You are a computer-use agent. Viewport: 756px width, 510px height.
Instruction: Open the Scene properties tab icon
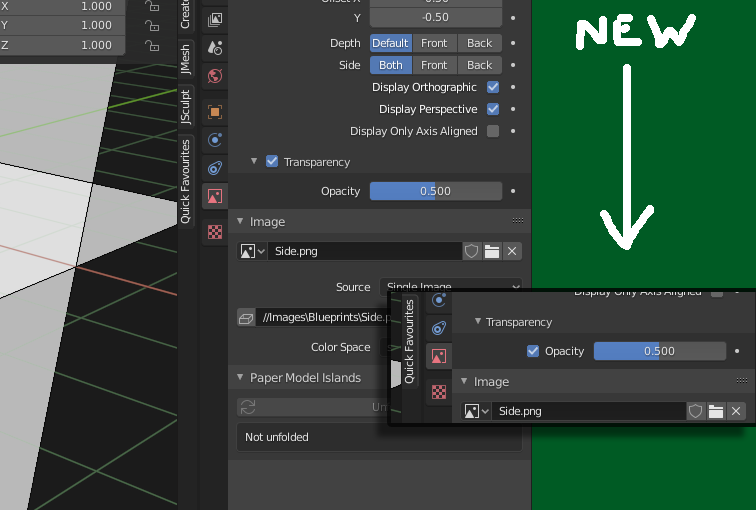[215, 48]
